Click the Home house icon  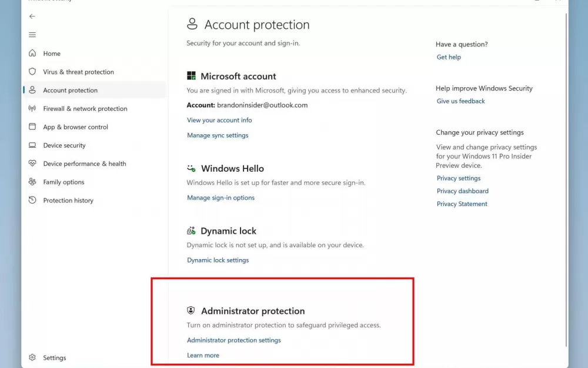point(32,54)
